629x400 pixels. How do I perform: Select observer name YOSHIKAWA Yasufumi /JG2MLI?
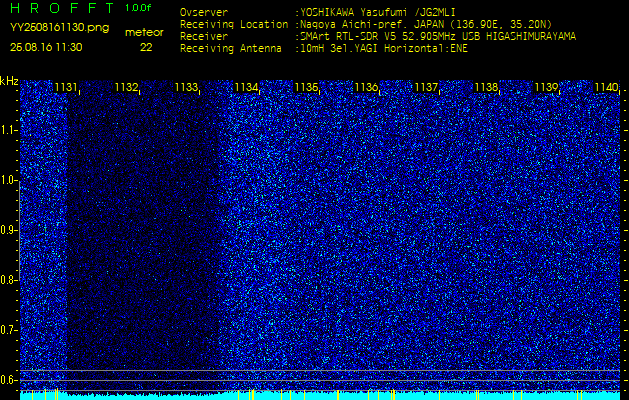[377, 12]
